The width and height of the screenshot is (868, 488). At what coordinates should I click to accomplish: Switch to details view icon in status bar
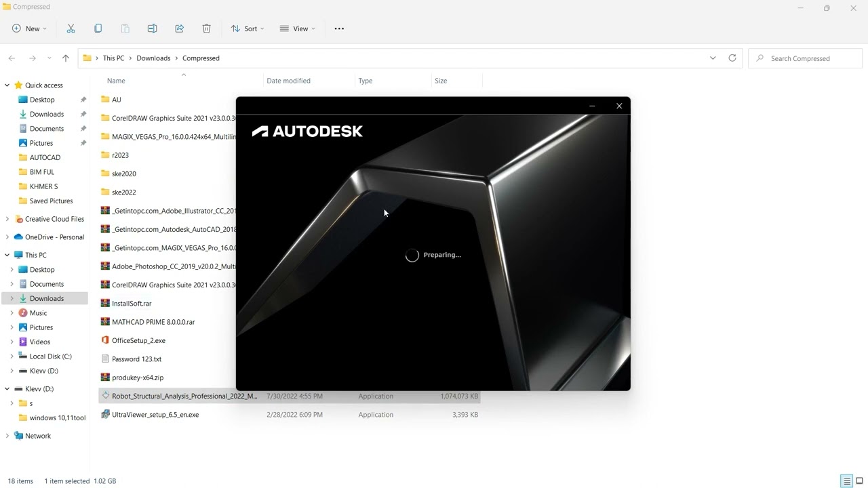click(846, 481)
